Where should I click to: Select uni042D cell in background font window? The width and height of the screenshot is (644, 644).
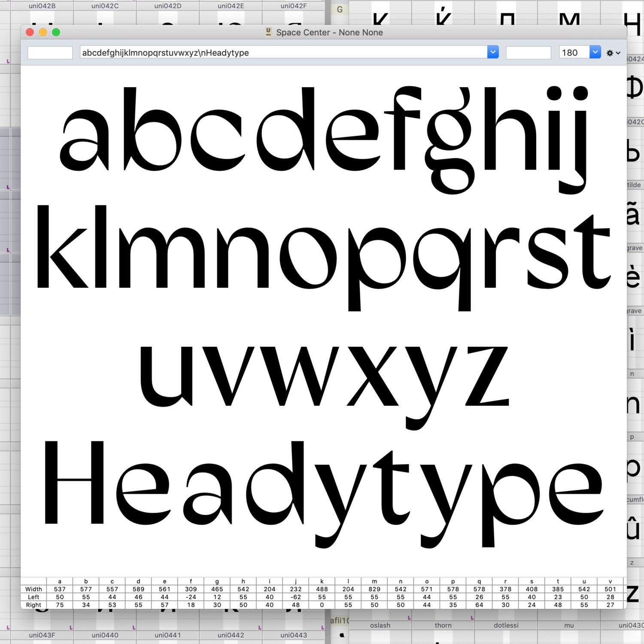pos(168,6)
